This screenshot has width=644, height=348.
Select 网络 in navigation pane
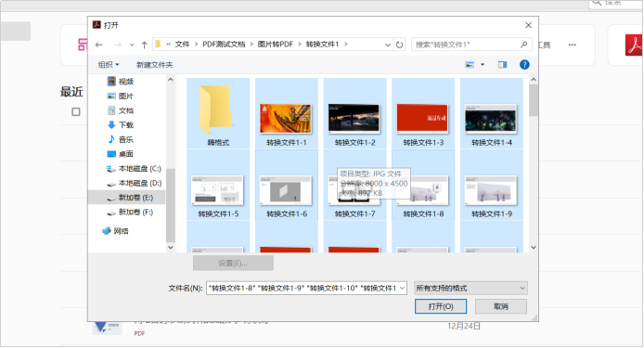tap(115, 231)
